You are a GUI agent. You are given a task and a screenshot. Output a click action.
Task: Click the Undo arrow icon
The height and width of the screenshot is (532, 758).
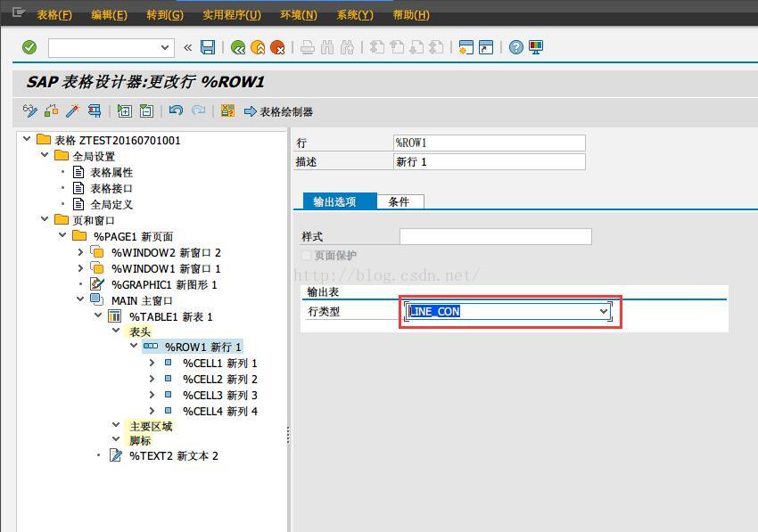(x=176, y=110)
